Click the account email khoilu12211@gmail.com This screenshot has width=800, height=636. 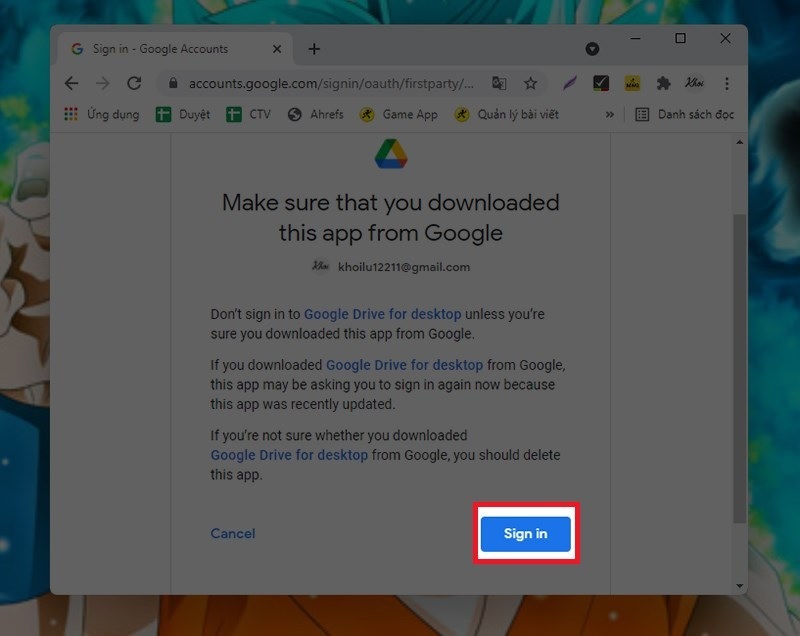pos(404,267)
